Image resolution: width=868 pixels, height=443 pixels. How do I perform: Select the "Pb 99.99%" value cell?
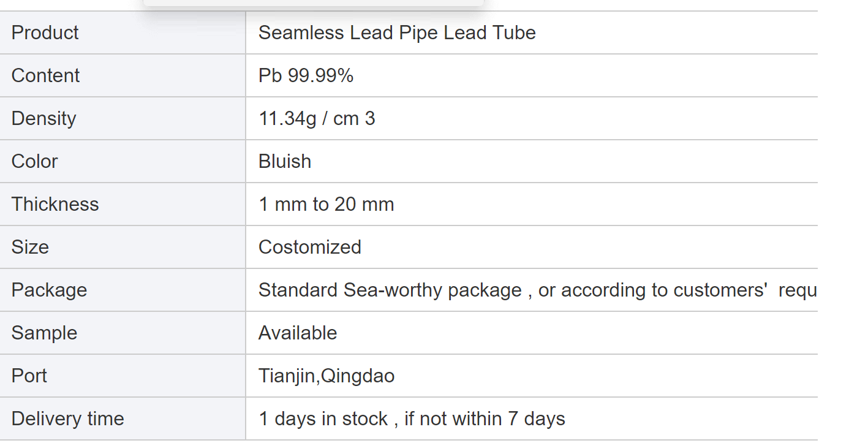pyautogui.click(x=306, y=75)
